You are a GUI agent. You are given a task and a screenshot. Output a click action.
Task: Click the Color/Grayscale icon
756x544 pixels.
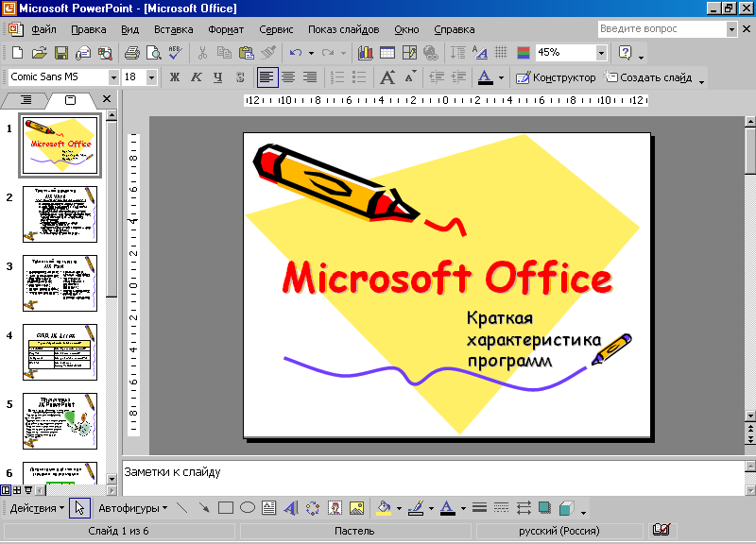[x=524, y=53]
